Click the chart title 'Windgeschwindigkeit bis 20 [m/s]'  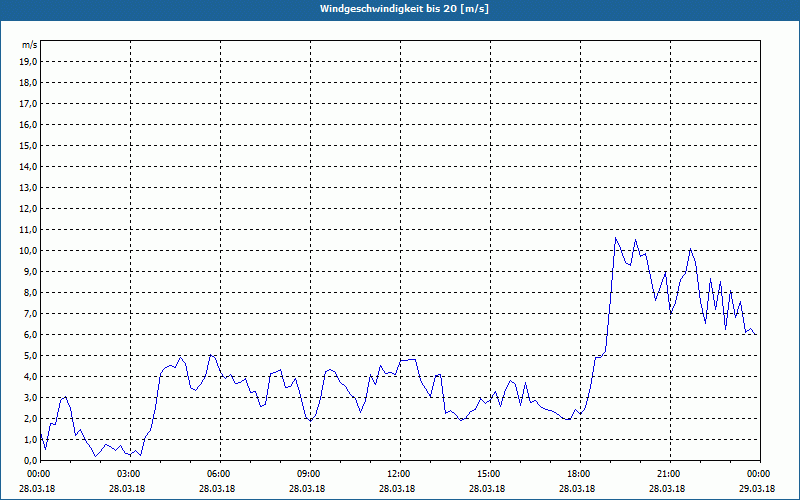click(404, 9)
